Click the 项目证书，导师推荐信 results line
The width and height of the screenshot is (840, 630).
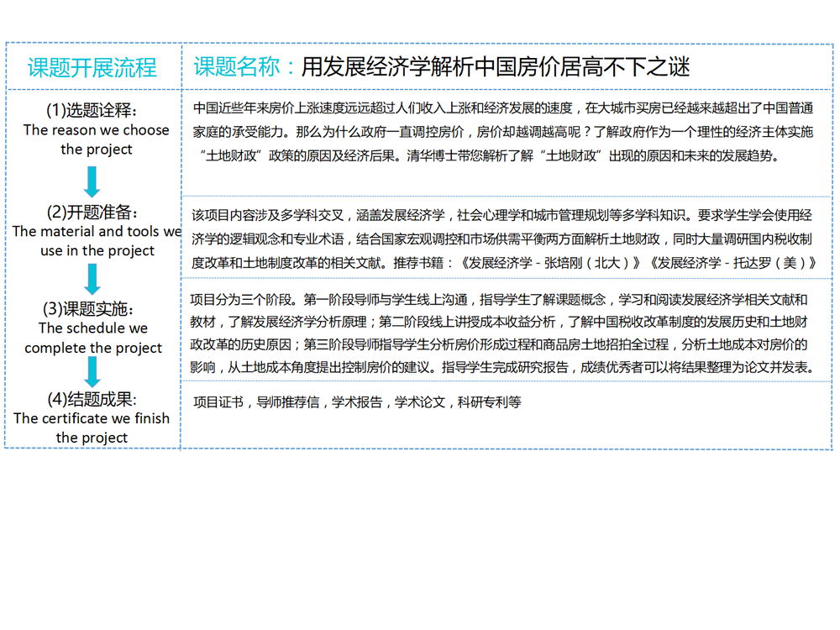(x=357, y=402)
